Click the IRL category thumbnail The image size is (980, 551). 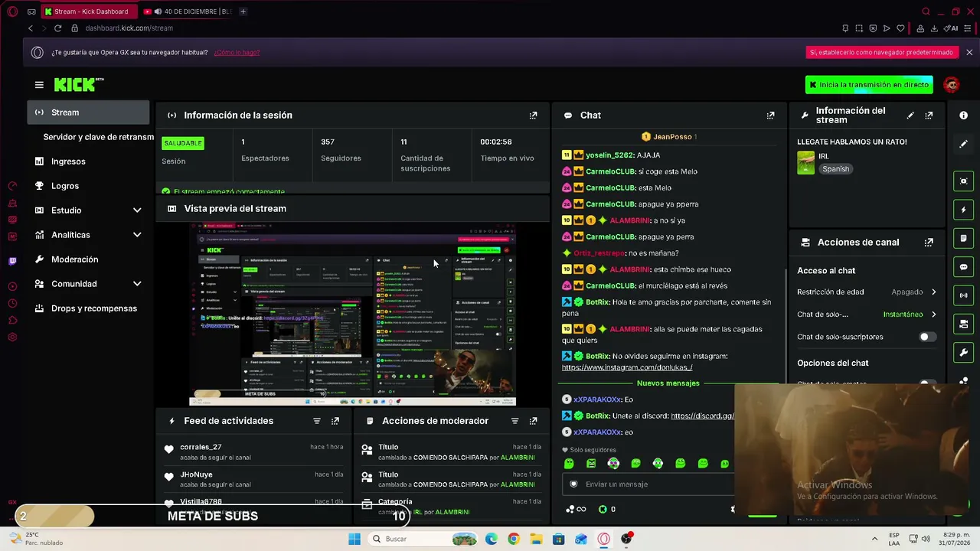pos(805,163)
